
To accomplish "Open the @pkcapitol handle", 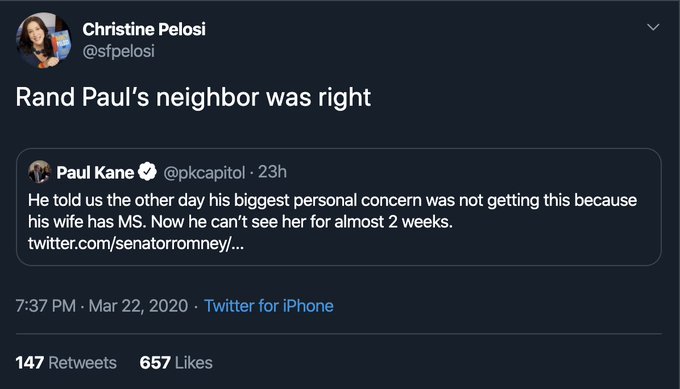I will click(204, 173).
